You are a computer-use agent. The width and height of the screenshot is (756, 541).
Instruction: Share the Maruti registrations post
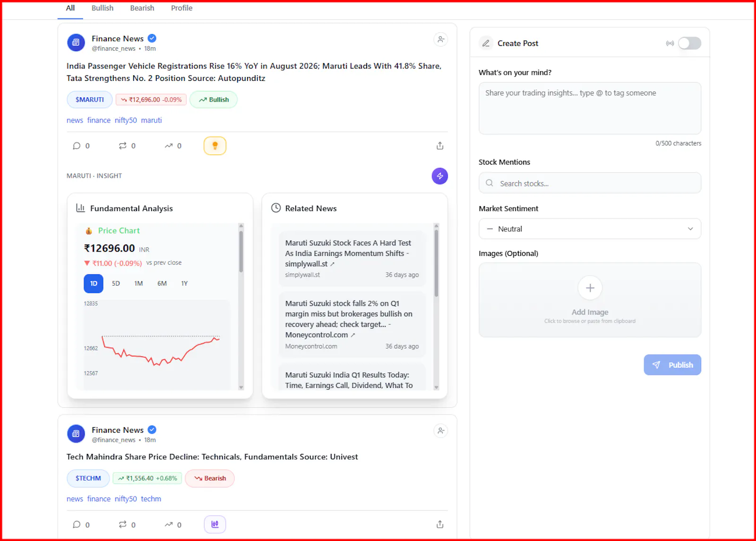[440, 146]
